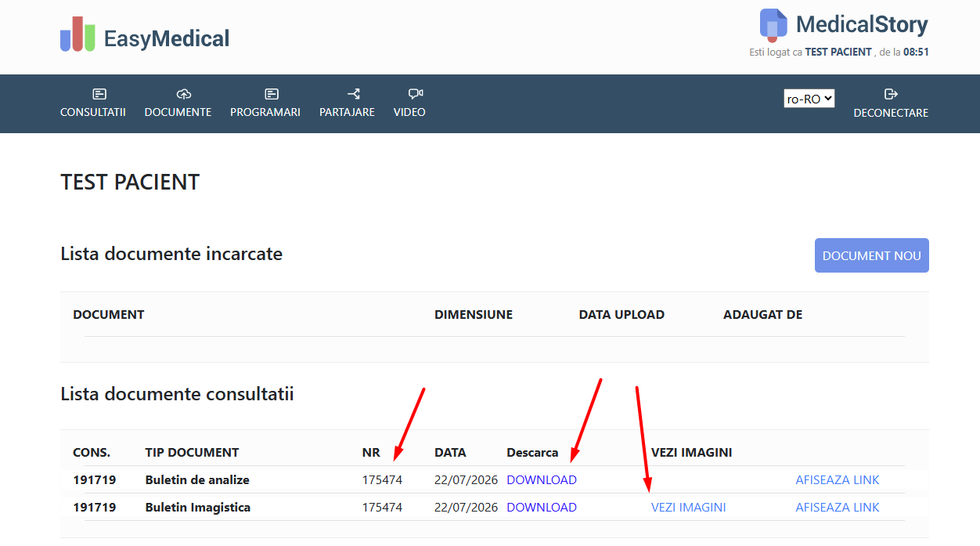The height and width of the screenshot is (546, 980).
Task: Click the 'Lista documente incarcate' heading
Action: (x=171, y=254)
